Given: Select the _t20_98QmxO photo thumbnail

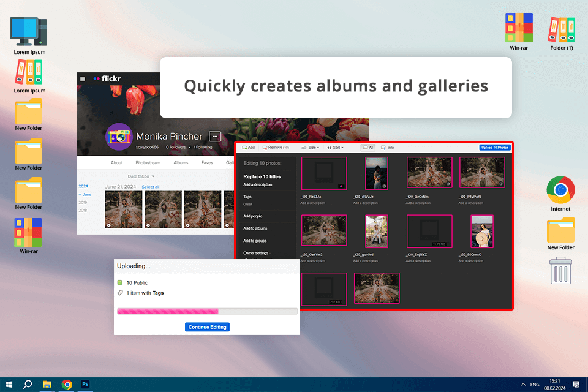Looking at the screenshot, I should (x=482, y=232).
